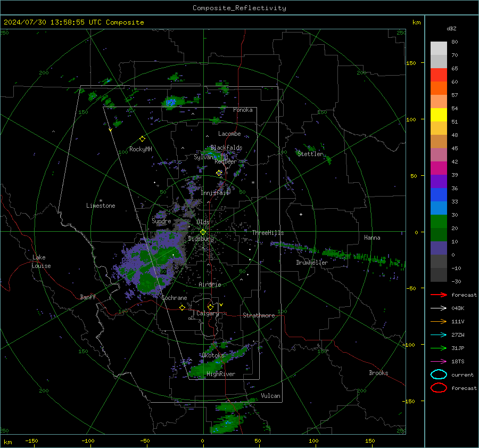Click the 18TS legend label
Screen dimensions: 479x448
pyautogui.click(x=458, y=361)
